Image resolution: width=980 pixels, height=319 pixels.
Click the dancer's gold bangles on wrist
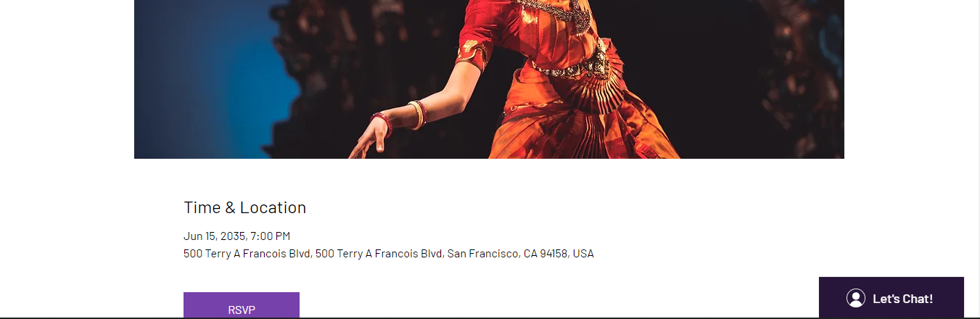coord(416,115)
